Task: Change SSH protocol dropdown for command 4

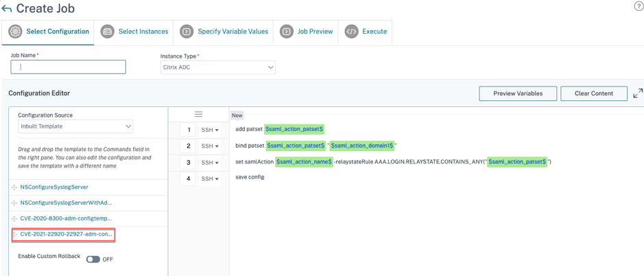Action: (209, 179)
